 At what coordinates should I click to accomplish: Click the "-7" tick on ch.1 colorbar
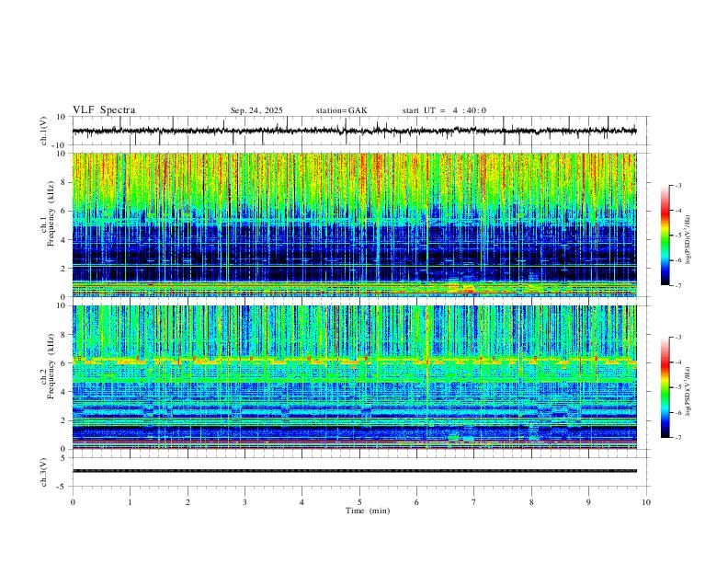[x=678, y=285]
